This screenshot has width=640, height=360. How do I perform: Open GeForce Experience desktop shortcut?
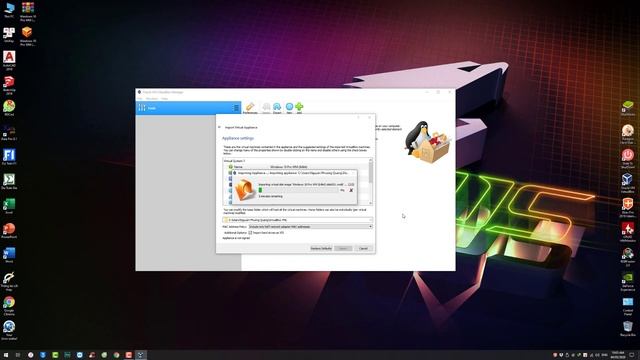(x=628, y=282)
